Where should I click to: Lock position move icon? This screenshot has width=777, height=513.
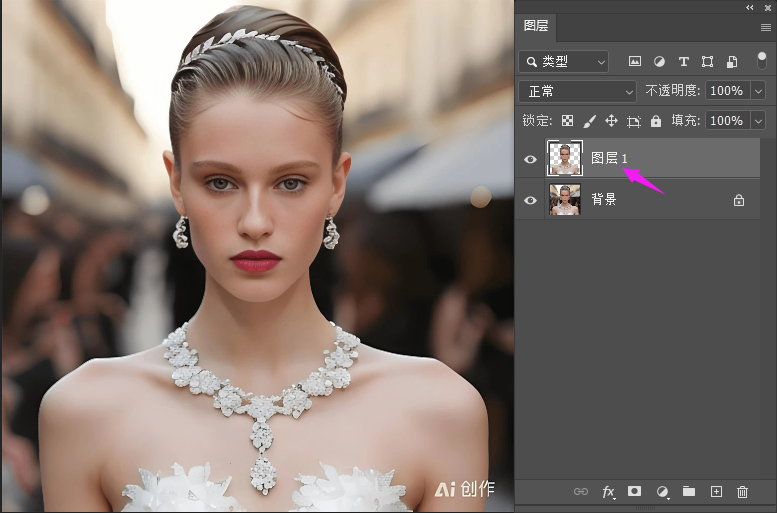[x=611, y=121]
